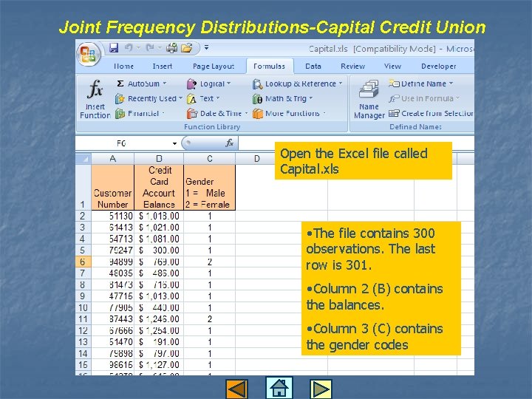Expand the Logical dropdown arrow
The height and width of the screenshot is (399, 532).
228,83
